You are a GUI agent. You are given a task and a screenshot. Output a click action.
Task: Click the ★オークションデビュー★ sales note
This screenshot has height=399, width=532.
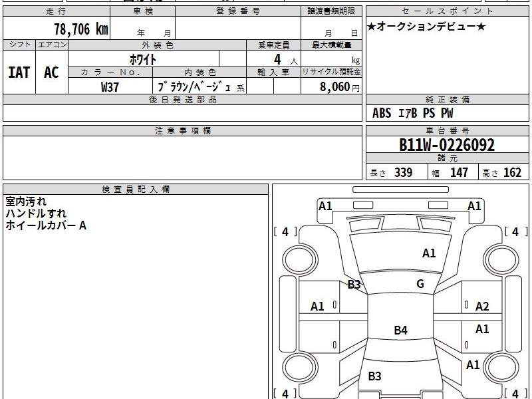pyautogui.click(x=426, y=27)
